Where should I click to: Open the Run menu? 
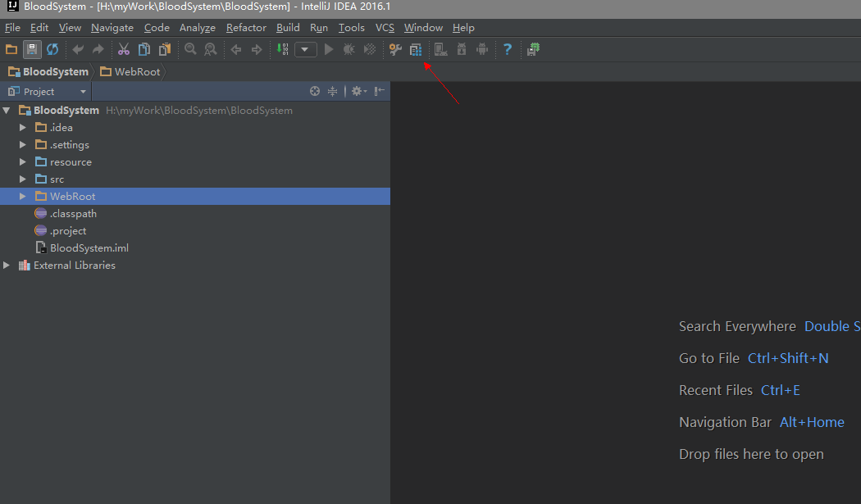(318, 27)
